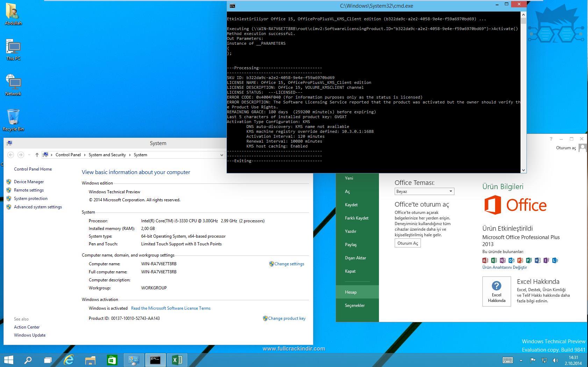Click the down arrow on cmd scrollbar

coord(523,170)
